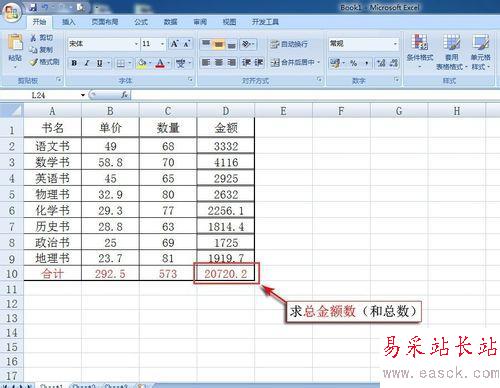Switch to the Home (开始) tab
500x388 pixels.
click(39, 22)
